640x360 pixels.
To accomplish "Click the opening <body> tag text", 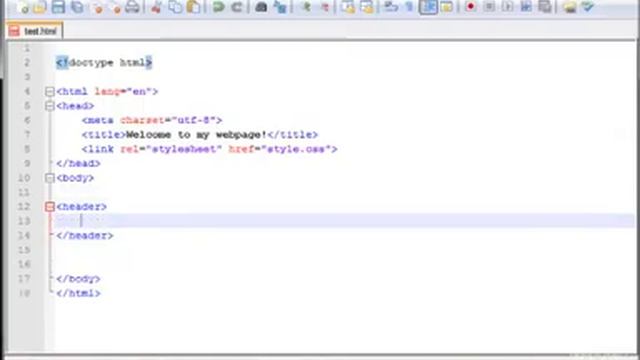I will click(75, 178).
